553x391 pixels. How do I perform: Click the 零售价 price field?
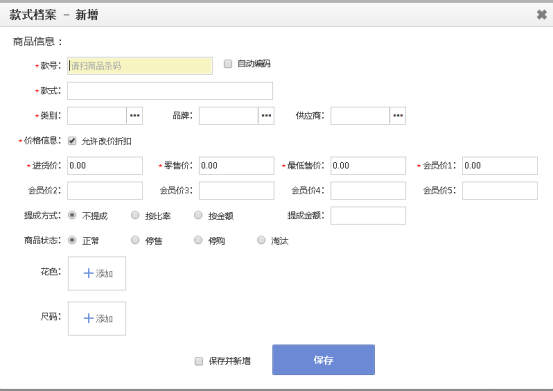(x=237, y=166)
